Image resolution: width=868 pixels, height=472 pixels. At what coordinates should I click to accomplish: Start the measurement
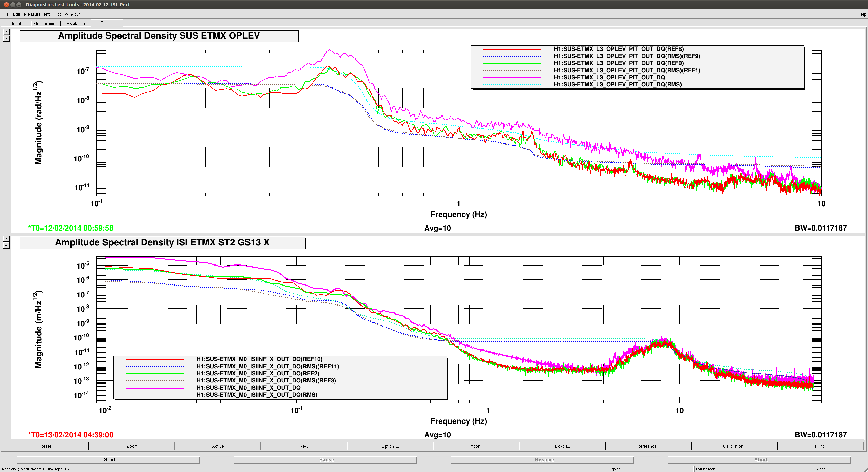click(108, 460)
